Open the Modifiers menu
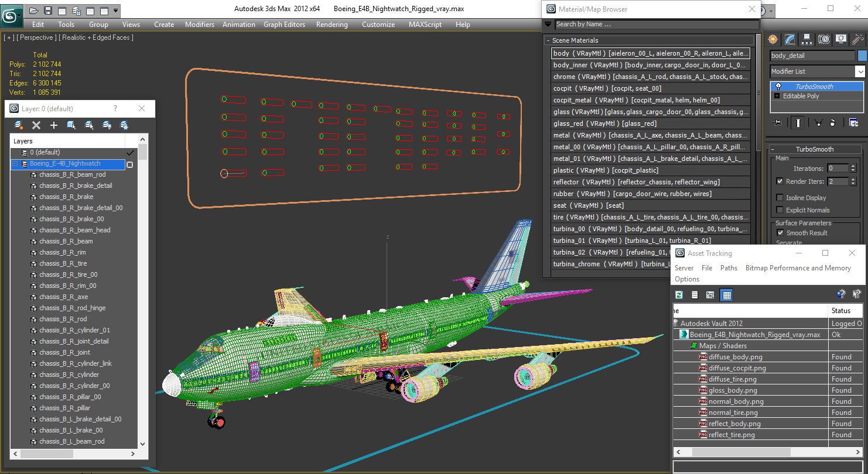 200,25
